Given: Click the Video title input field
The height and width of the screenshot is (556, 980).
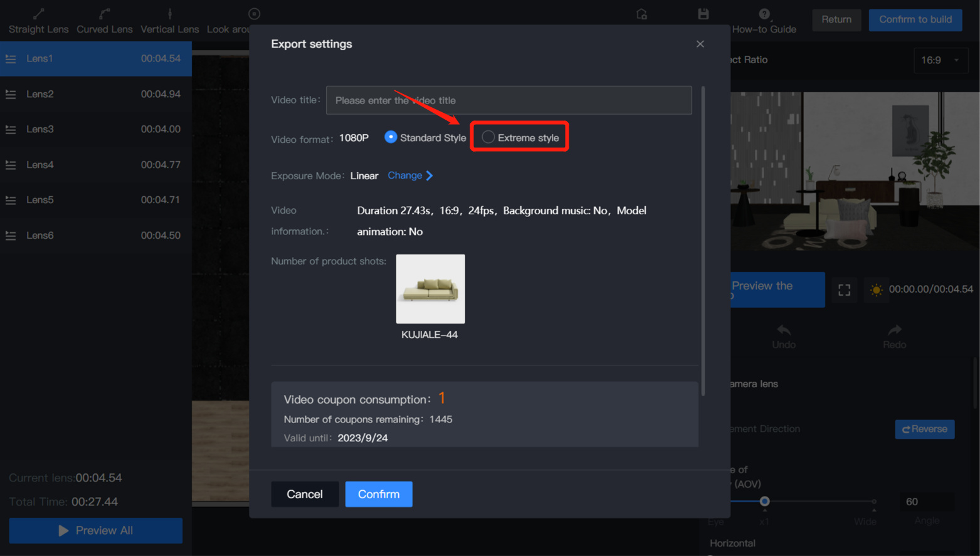Looking at the screenshot, I should click(508, 100).
